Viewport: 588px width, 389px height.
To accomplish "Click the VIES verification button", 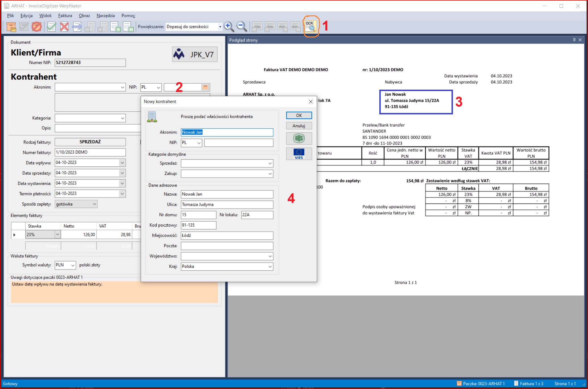I will (x=299, y=154).
